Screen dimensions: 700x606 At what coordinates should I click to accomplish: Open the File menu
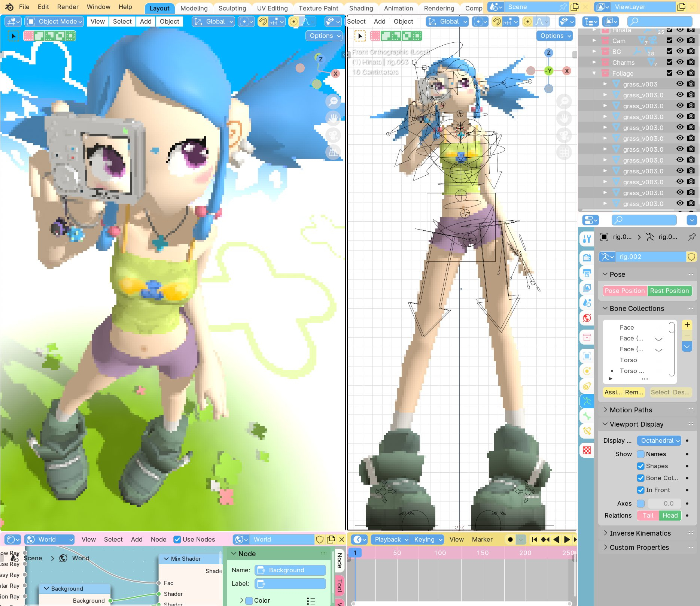24,7
